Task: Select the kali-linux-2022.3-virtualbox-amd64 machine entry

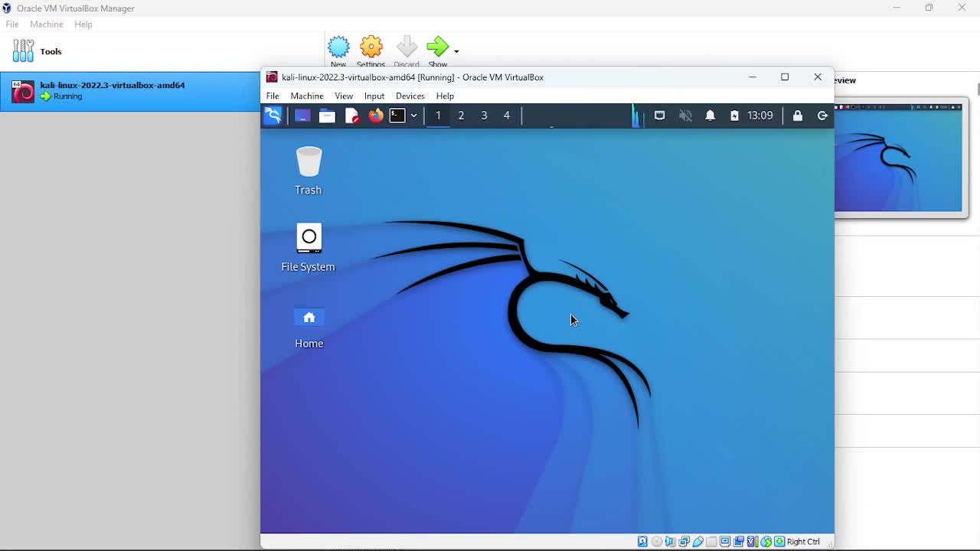Action: click(x=130, y=91)
